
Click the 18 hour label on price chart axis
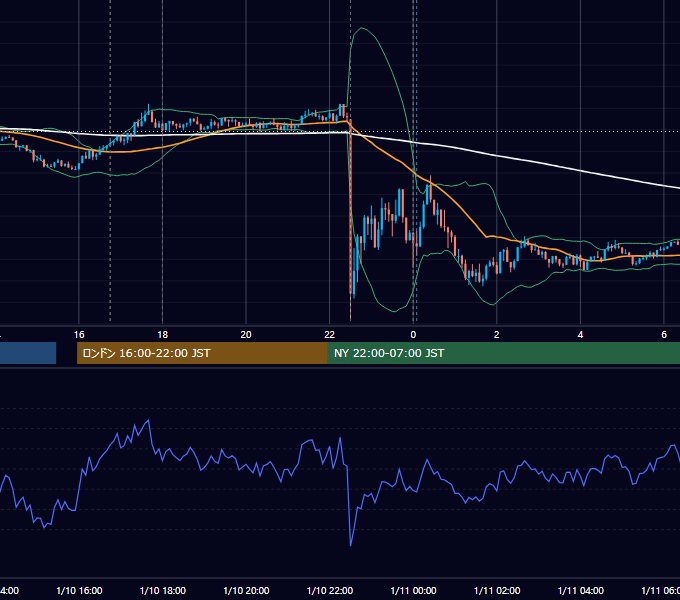tap(163, 335)
